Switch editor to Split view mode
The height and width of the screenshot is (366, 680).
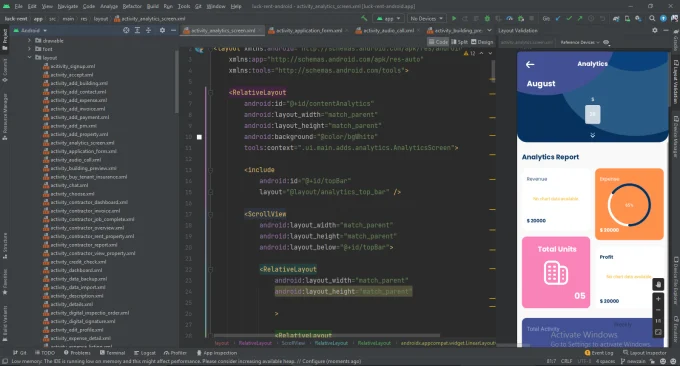tap(459, 42)
